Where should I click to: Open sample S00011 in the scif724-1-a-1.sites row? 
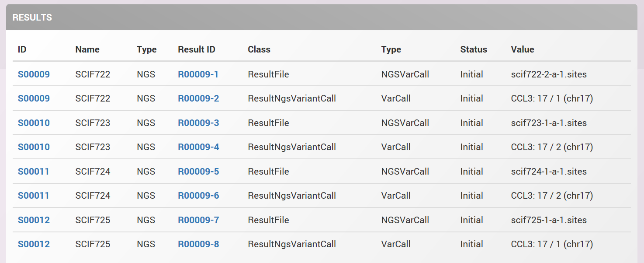34,172
